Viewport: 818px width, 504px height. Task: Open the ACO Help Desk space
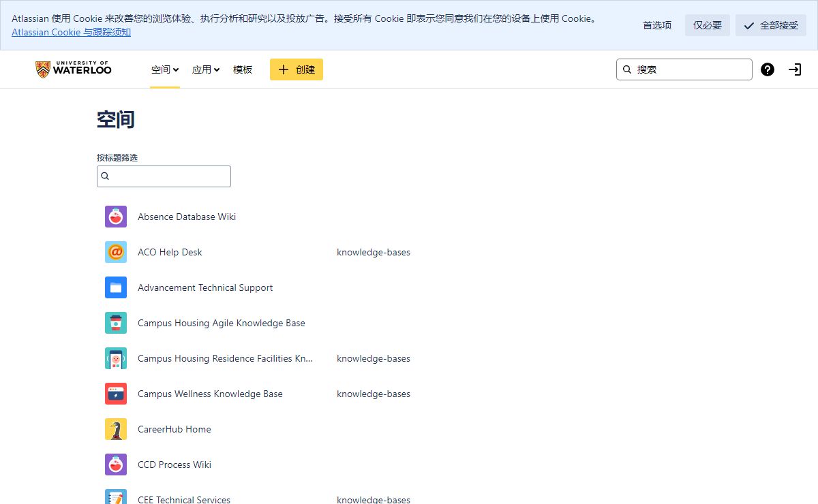click(170, 252)
